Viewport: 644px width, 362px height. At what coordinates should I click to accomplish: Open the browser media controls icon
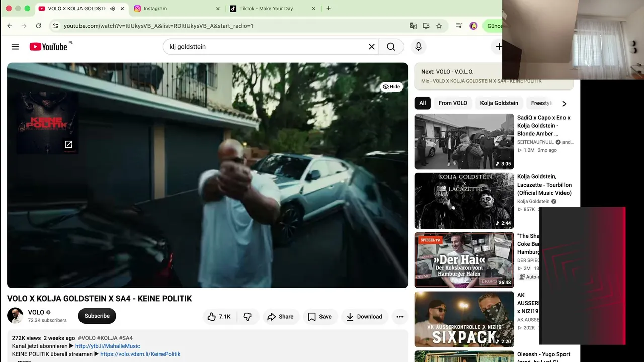coord(459,26)
